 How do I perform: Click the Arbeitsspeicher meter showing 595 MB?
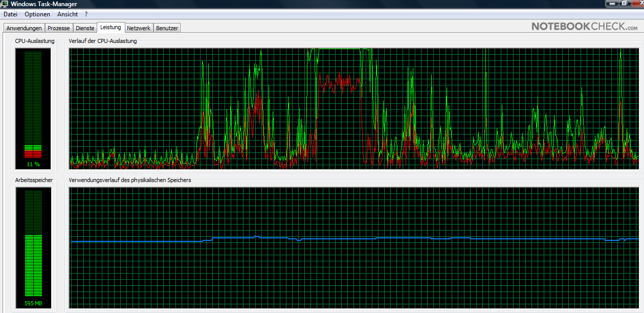(33, 248)
